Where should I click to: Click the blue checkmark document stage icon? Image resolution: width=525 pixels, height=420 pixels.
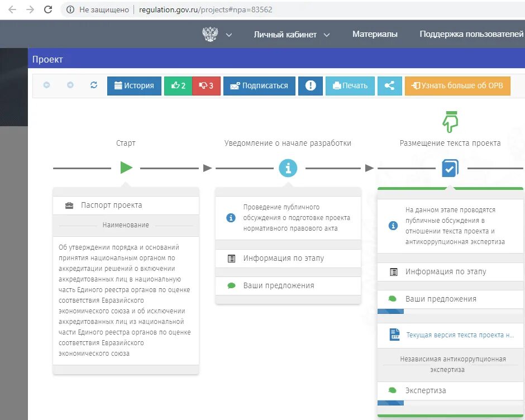[450, 168]
